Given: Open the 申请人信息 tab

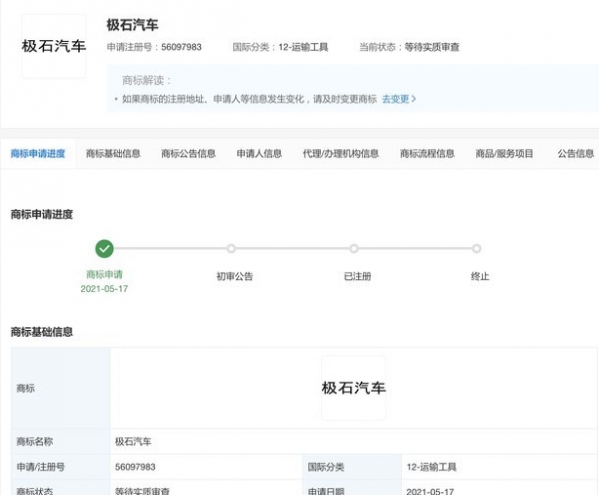Looking at the screenshot, I should tap(259, 154).
